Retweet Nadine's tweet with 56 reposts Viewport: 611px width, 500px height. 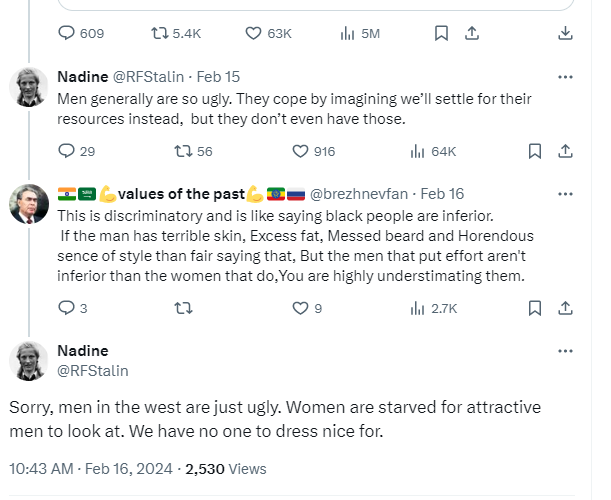tap(183, 152)
